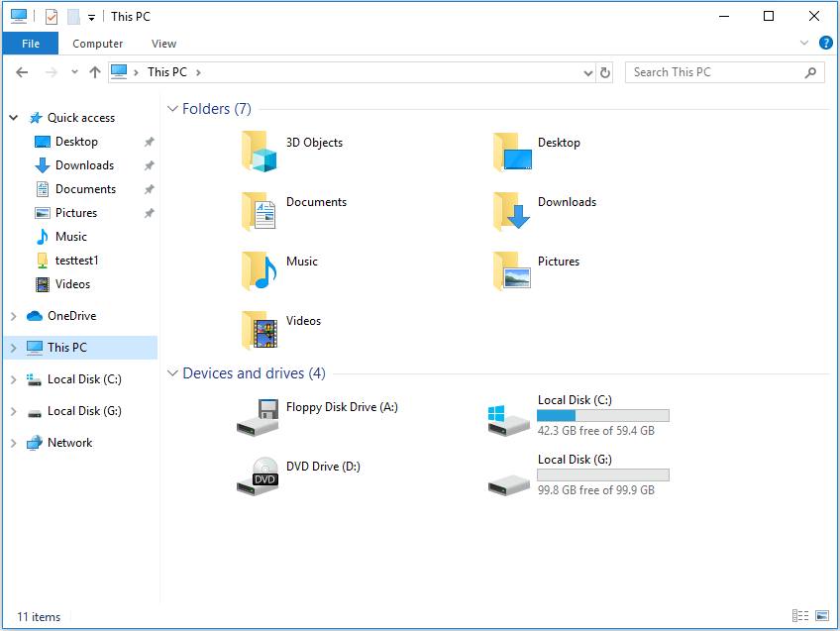Open the View ribbon tab
The width and height of the screenshot is (840, 631).
(x=163, y=44)
